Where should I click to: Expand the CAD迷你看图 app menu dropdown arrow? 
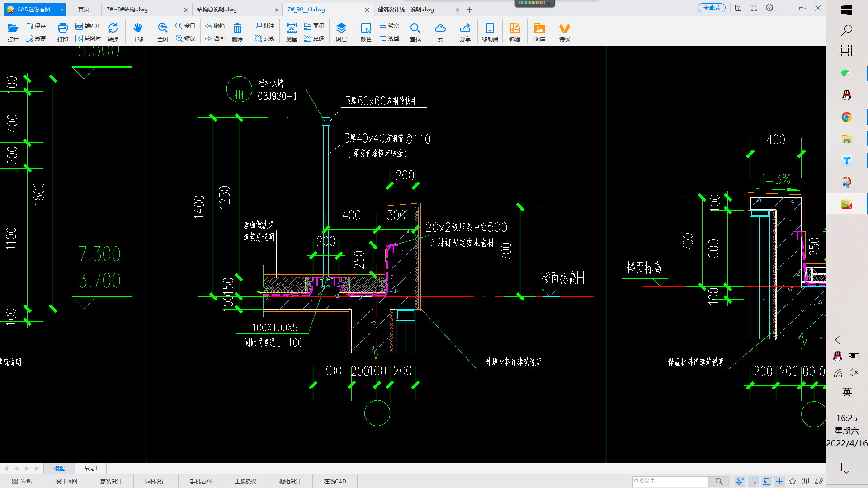[x=62, y=9]
